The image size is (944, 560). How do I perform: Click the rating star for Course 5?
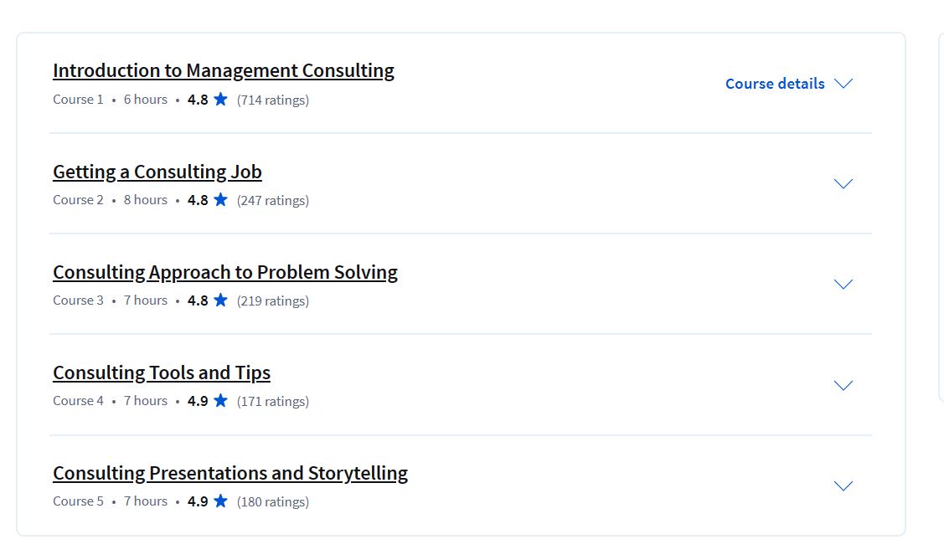click(220, 501)
